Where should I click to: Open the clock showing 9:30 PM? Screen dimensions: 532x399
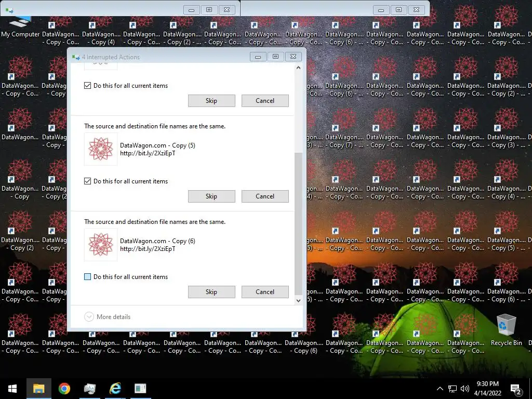[x=487, y=389]
